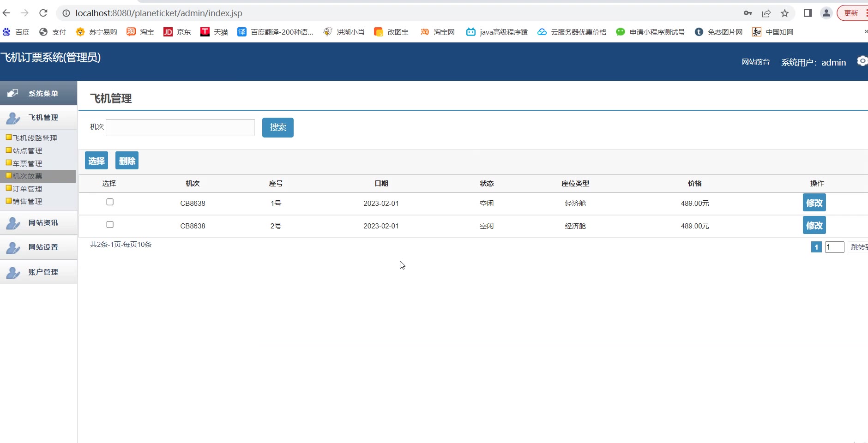Click the 飞机订票系统(管理员) title
868x443 pixels.
(50, 57)
